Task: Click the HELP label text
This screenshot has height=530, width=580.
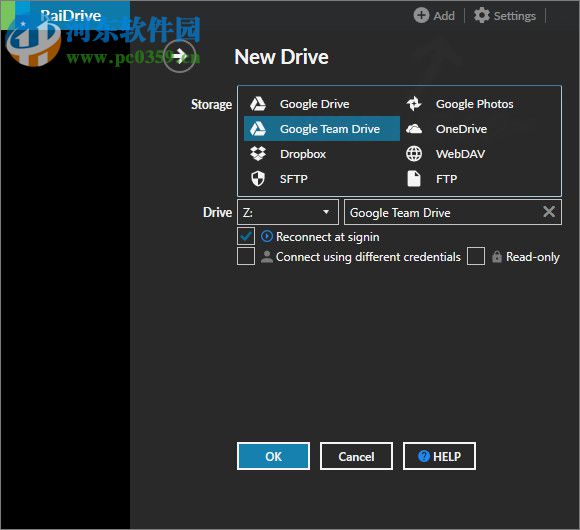Action: [447, 456]
